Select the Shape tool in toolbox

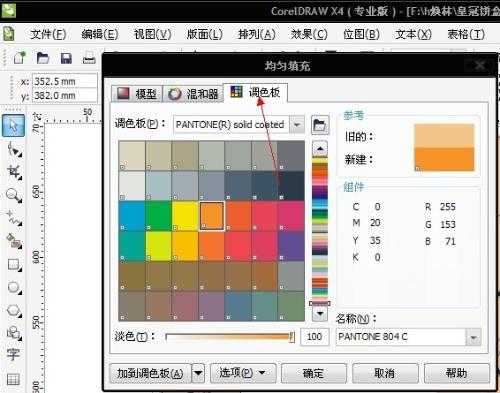click(x=14, y=150)
